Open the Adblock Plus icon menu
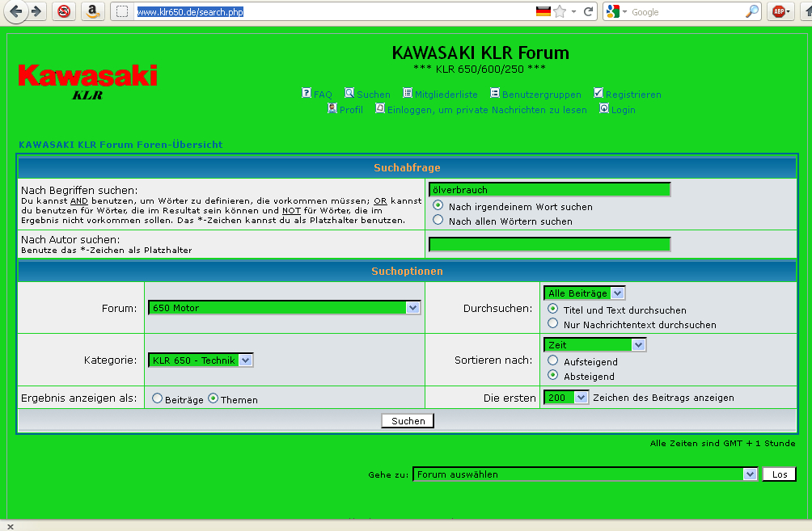812x531 pixels. 781,11
